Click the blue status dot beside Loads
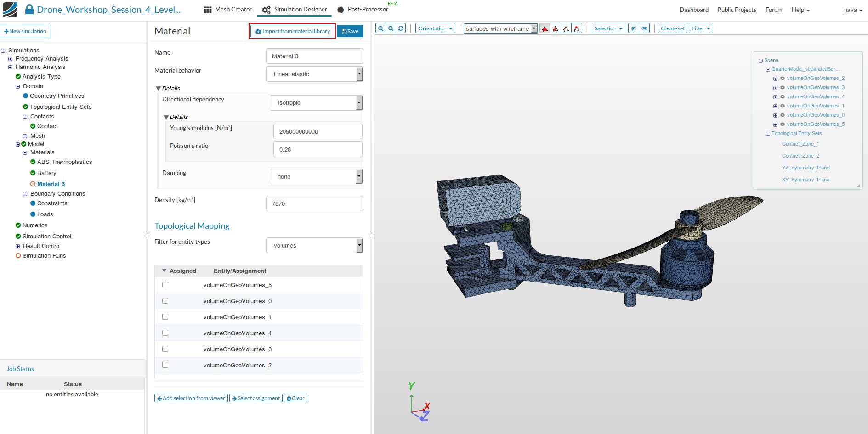The image size is (868, 434). click(x=33, y=214)
